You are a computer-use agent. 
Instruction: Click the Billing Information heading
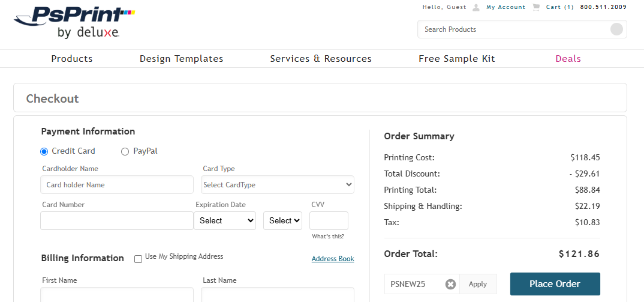point(83,258)
